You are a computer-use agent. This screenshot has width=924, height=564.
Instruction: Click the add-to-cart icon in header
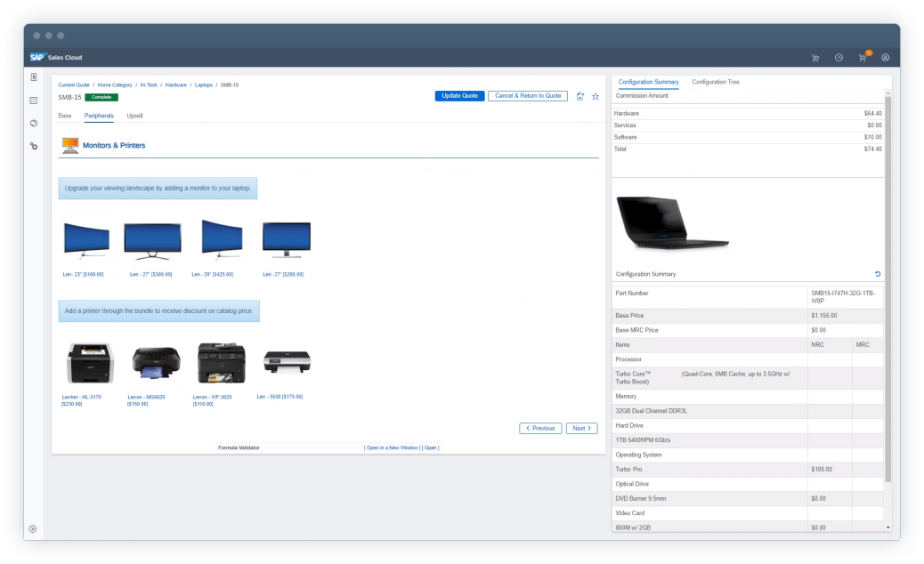815,58
